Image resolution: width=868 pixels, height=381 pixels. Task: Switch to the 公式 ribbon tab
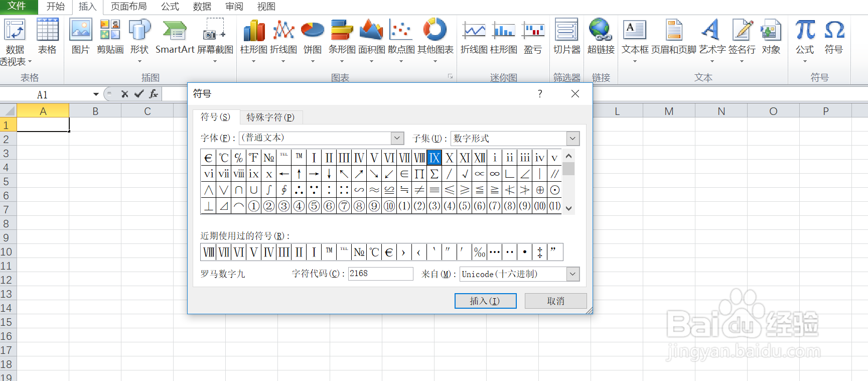170,7
